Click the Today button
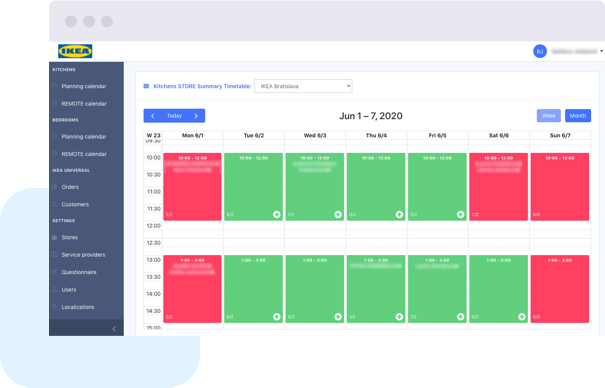605x388 pixels. [x=174, y=116]
